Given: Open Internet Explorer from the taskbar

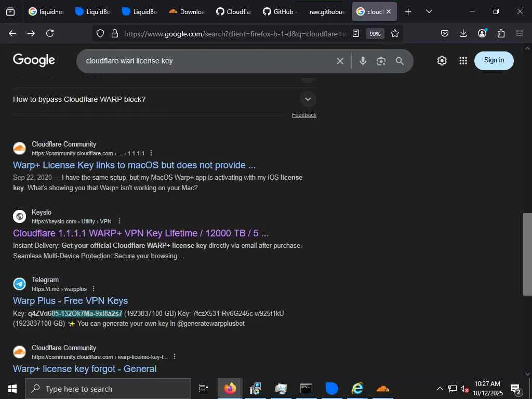Looking at the screenshot, I should pyautogui.click(x=357, y=388).
